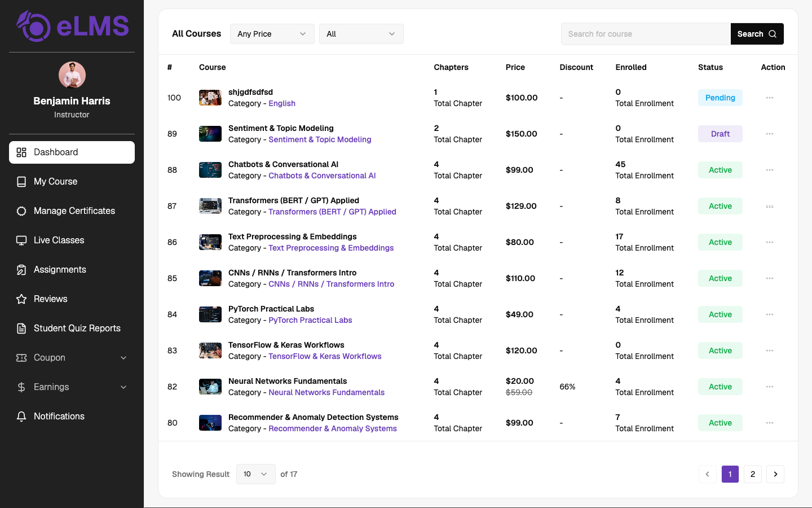Click the Draft status badge
812x508 pixels.
[720, 134]
